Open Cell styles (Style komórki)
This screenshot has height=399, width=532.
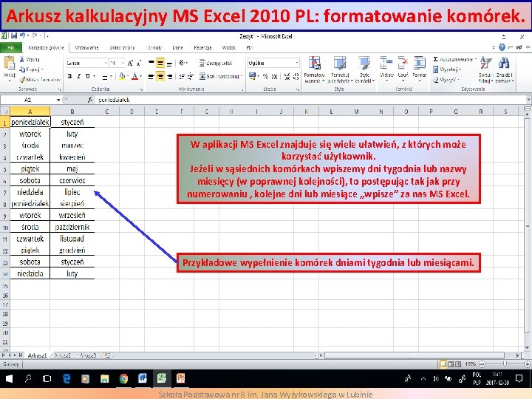pos(364,69)
